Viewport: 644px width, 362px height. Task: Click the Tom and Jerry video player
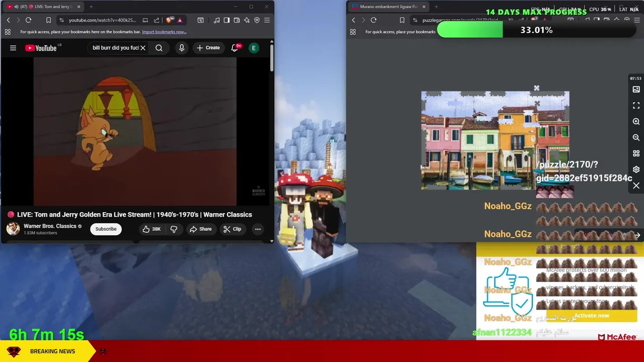pyautogui.click(x=135, y=131)
